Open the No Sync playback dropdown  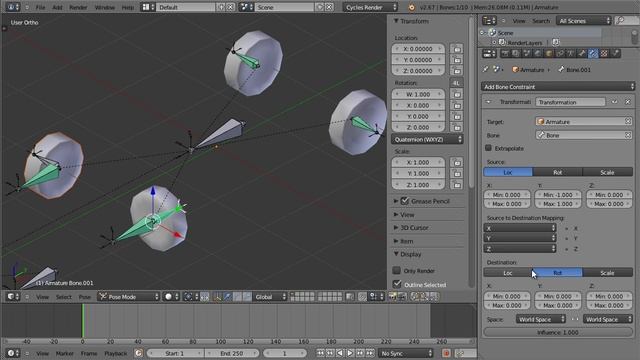click(406, 353)
